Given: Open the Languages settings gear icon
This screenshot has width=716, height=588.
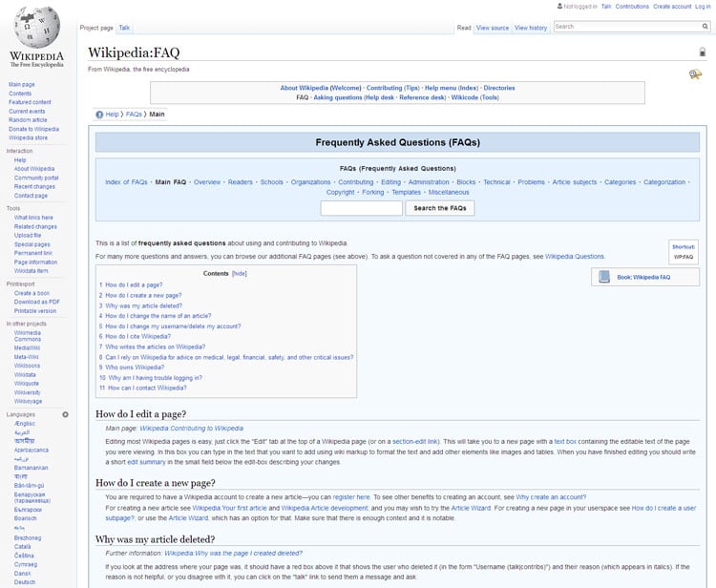Looking at the screenshot, I should point(65,414).
